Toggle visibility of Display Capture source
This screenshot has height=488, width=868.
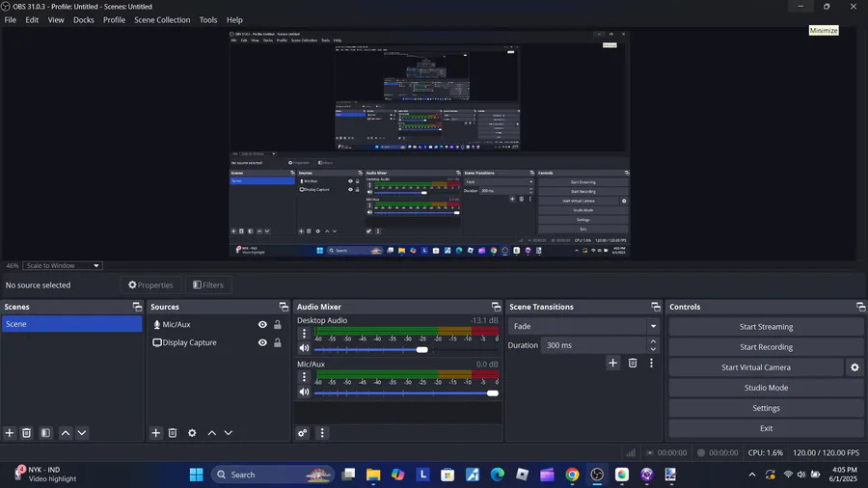(262, 342)
